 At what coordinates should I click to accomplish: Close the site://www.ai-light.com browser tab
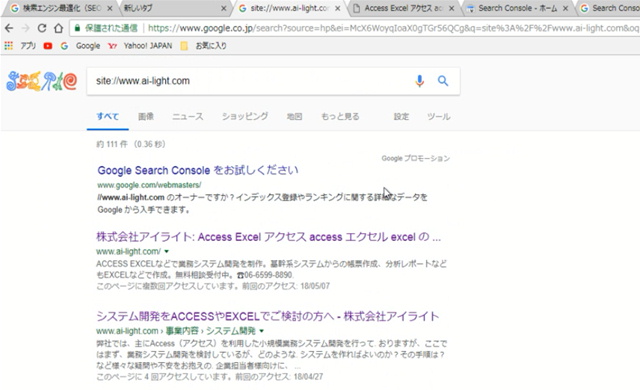338,8
